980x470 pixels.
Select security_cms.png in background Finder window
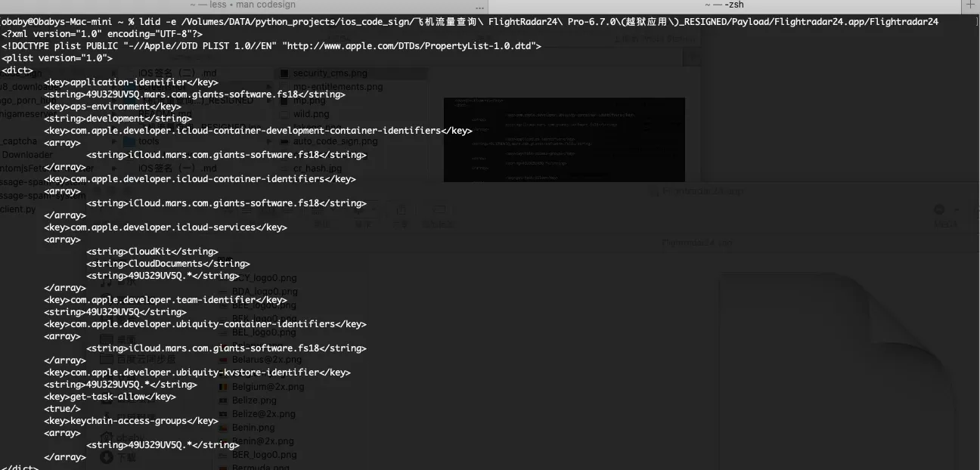[x=330, y=73]
